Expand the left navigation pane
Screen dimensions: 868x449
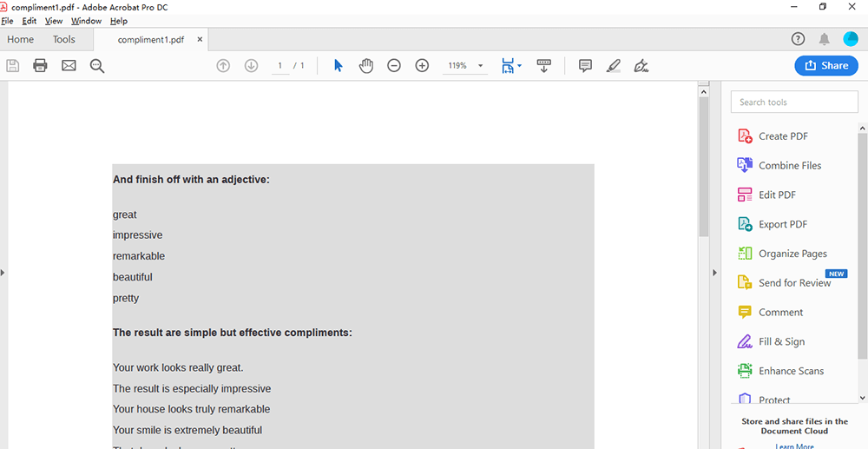[x=3, y=273]
